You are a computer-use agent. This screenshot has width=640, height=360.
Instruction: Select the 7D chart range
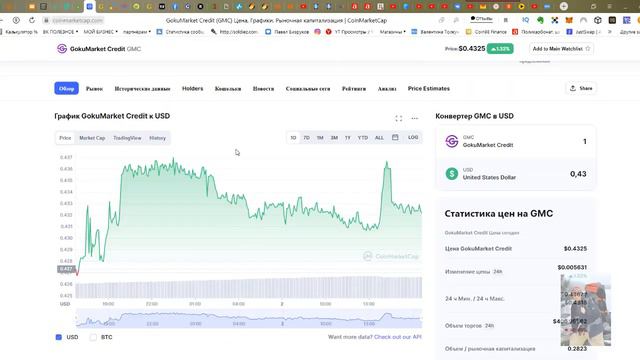pos(307,138)
